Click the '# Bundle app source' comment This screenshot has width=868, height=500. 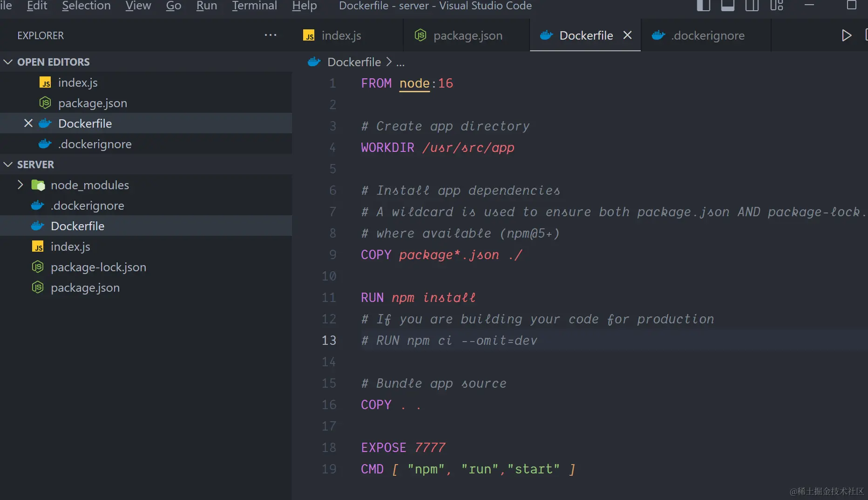[434, 384]
